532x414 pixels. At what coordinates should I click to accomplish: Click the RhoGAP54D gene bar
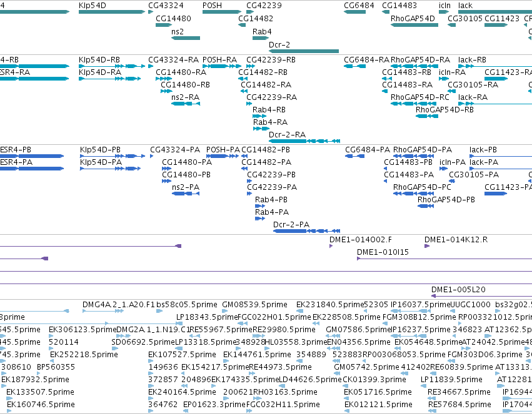(414, 25)
